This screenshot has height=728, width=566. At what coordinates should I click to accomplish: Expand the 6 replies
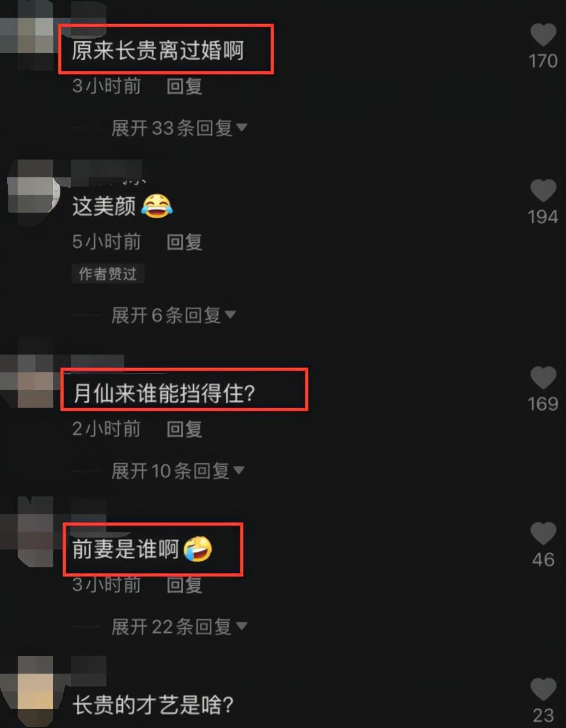coord(173,315)
